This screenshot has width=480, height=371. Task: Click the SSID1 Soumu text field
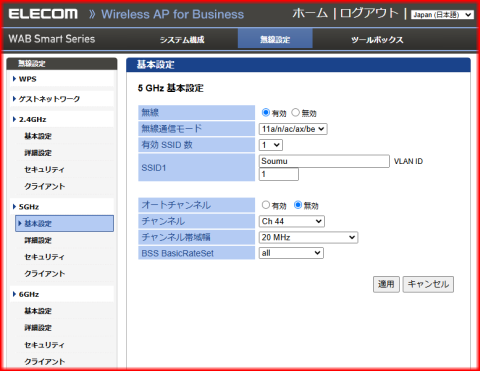click(324, 161)
